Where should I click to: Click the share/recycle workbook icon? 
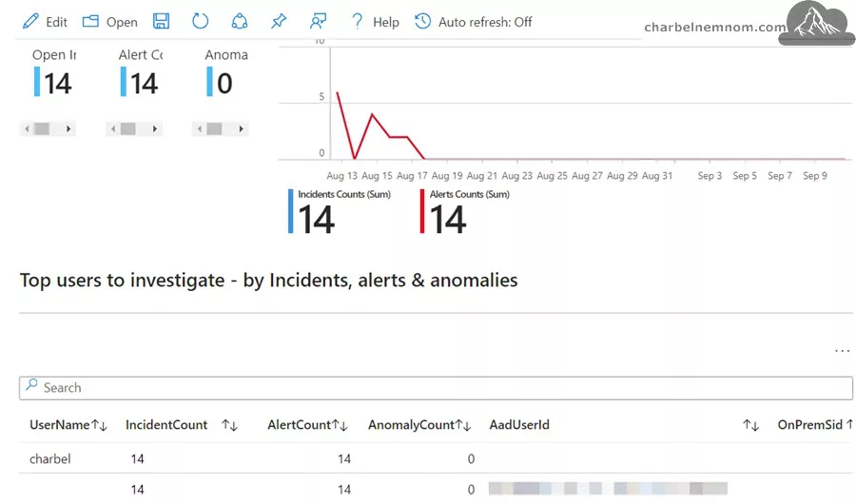tap(240, 21)
